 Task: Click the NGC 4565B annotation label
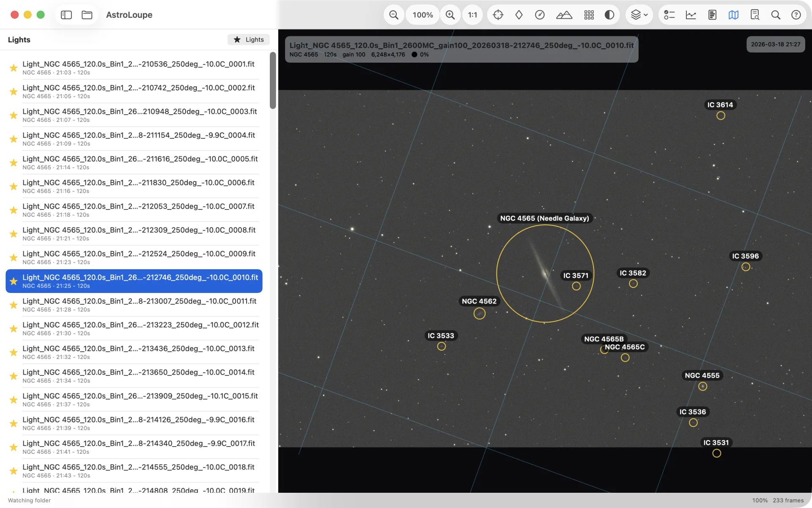604,339
